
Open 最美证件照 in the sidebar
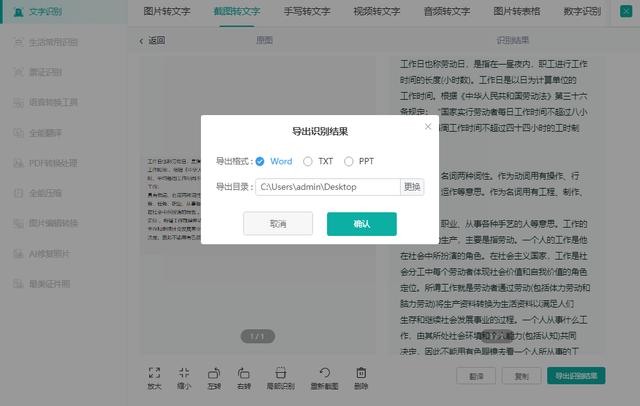coord(42,284)
